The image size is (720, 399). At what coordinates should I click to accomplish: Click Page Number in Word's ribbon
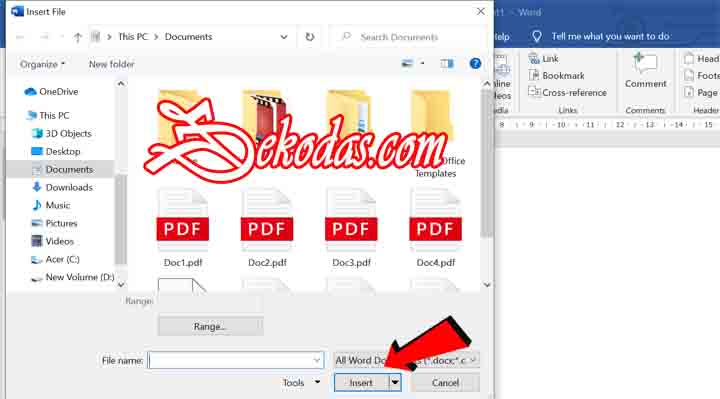(x=702, y=93)
